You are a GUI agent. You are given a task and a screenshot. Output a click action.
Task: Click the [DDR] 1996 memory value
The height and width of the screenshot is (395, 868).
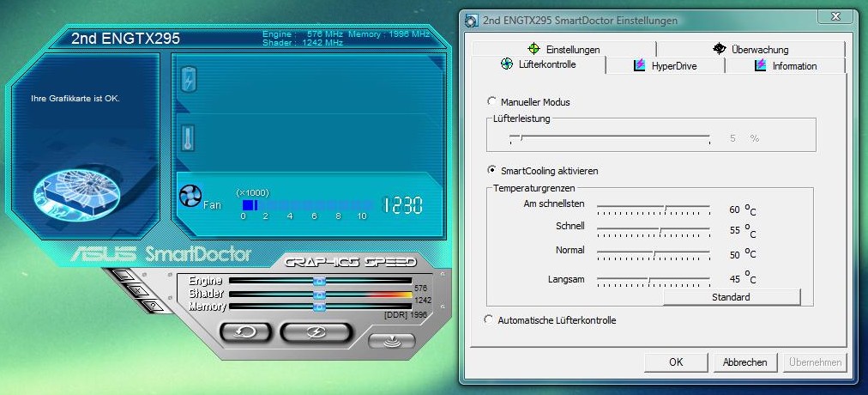tap(406, 314)
